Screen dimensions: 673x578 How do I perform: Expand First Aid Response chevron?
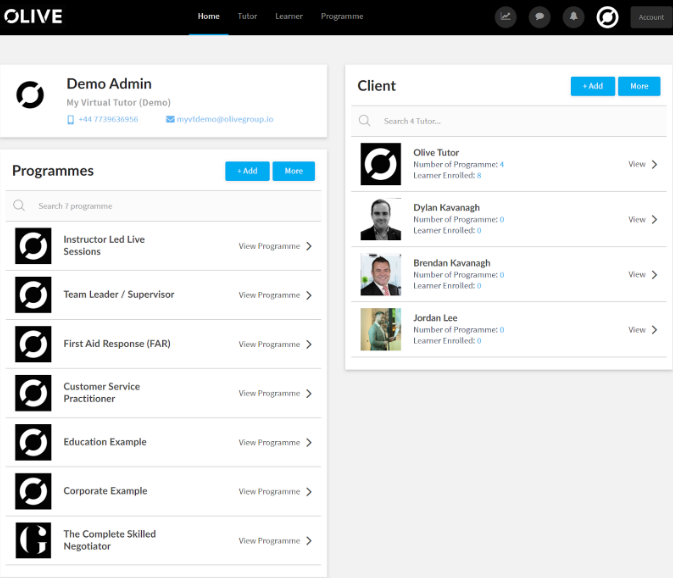coord(309,345)
